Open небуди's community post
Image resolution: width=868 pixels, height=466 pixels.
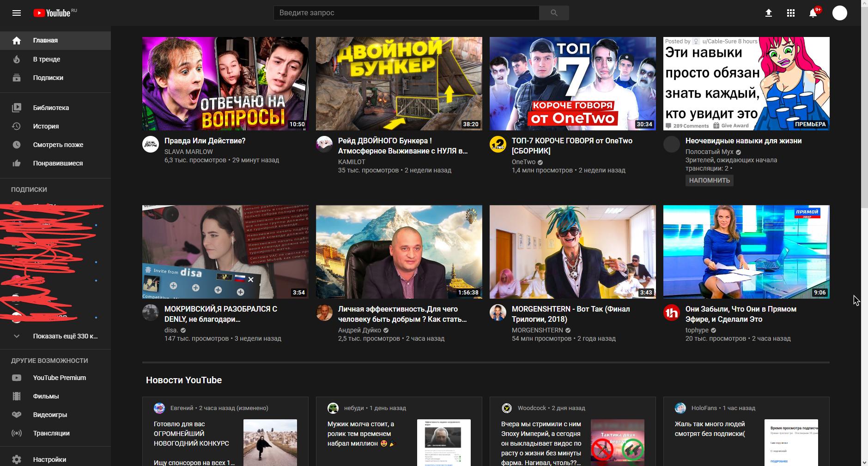399,431
